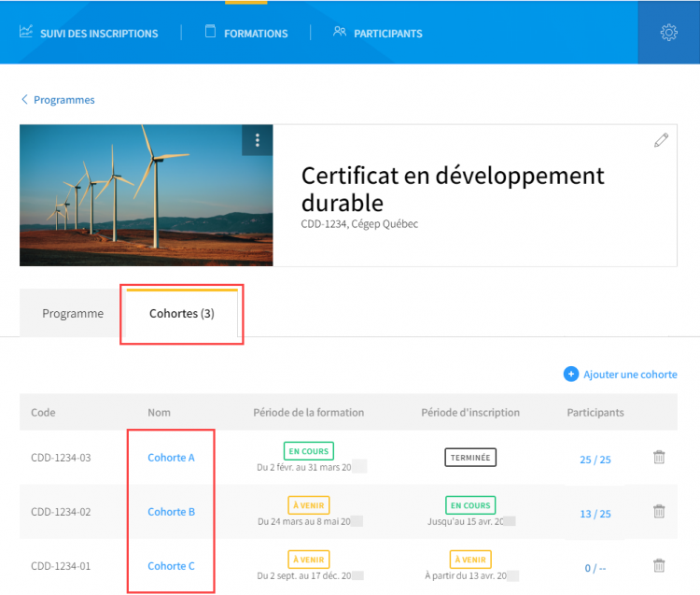
Task: Open Suivi des inscriptions menu
Action: point(99,34)
